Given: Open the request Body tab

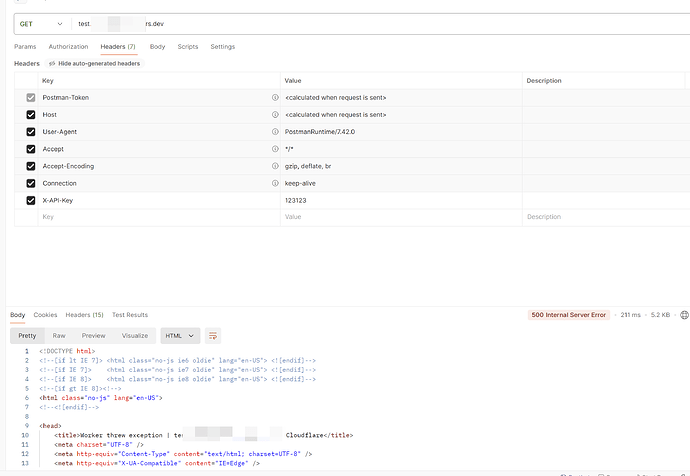Looking at the screenshot, I should point(157,47).
